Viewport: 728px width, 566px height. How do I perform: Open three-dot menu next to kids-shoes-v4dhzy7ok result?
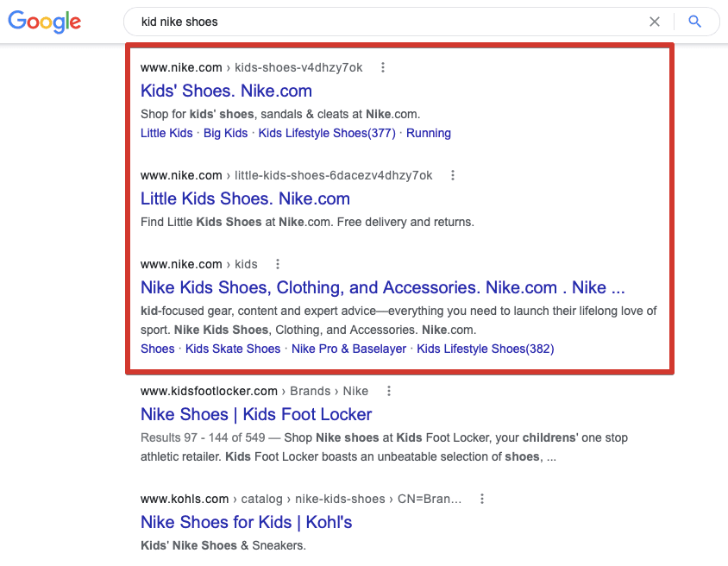pos(383,67)
